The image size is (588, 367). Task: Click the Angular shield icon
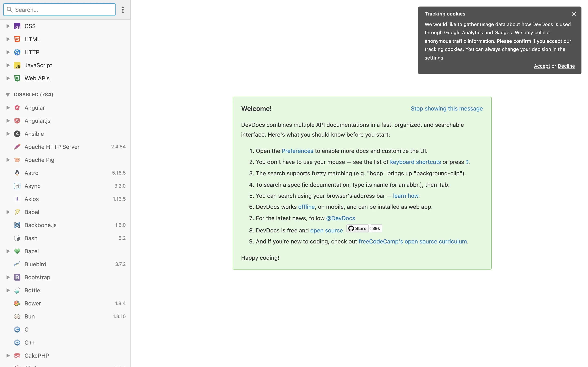17,107
